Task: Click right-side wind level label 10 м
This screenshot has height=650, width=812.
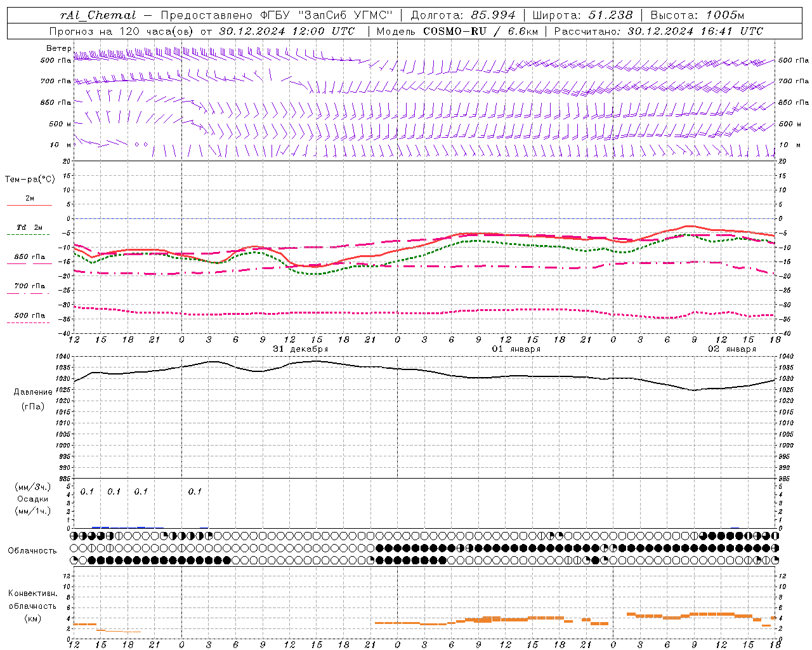Action: coord(789,145)
